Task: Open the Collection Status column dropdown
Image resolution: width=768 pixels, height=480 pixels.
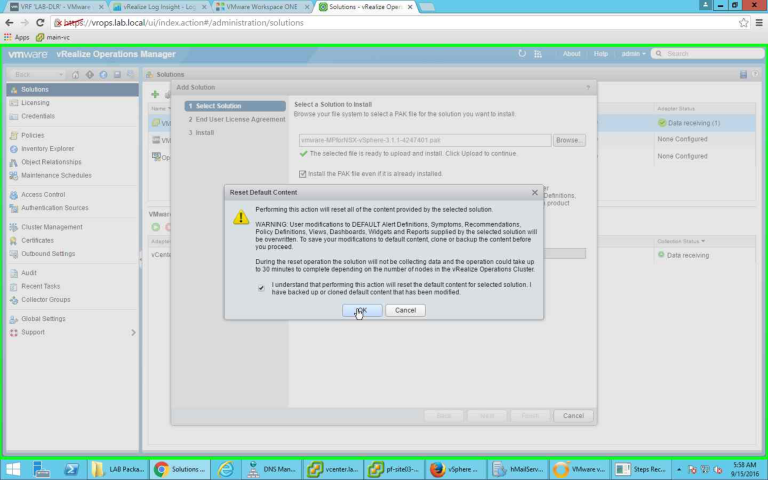Action: pos(703,241)
